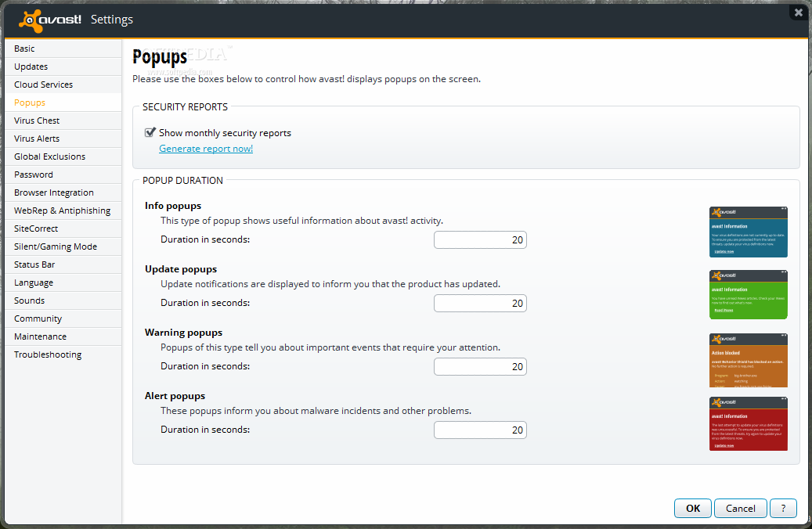The width and height of the screenshot is (812, 529).
Task: Open help with the ? button
Action: (x=783, y=509)
